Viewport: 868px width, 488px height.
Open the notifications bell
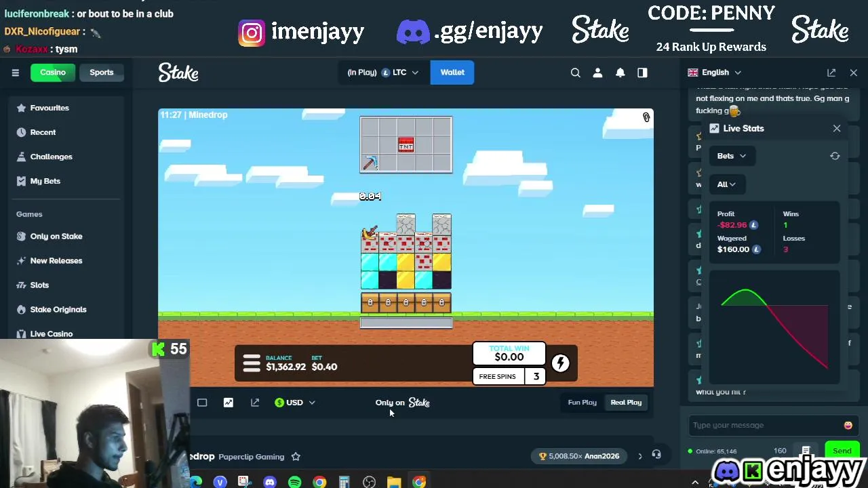pyautogui.click(x=620, y=73)
